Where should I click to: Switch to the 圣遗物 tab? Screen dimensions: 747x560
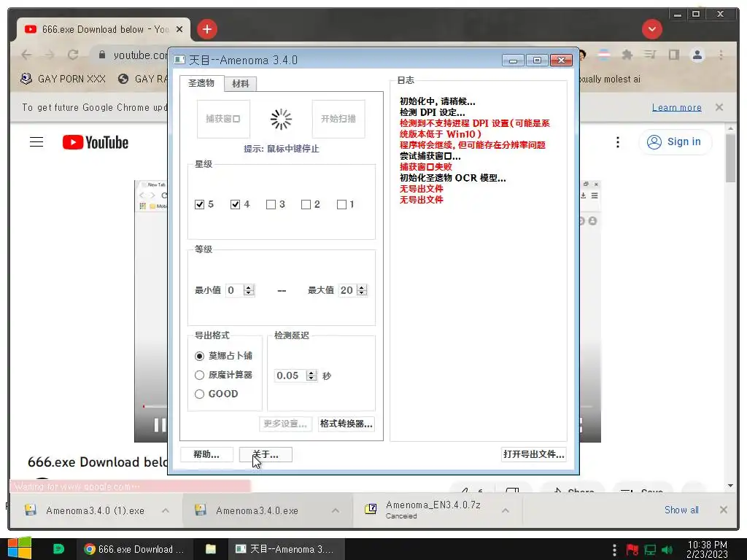click(x=201, y=83)
